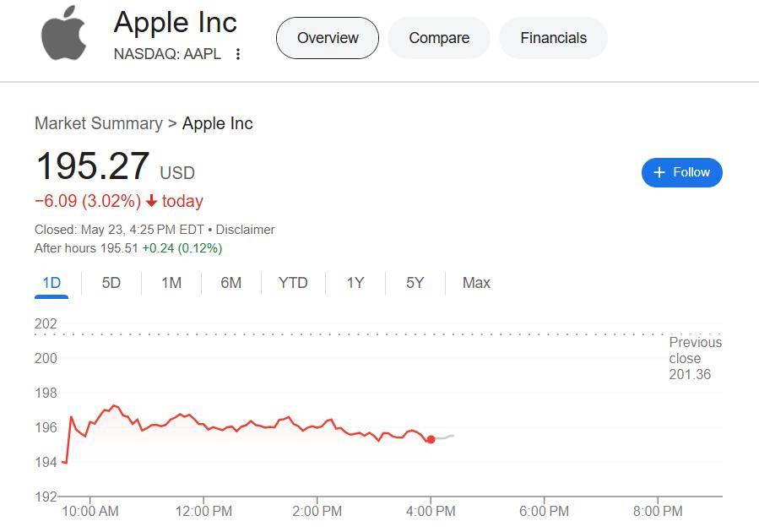Show the 1M chart range
Viewport: 759px width, 532px height.
pyautogui.click(x=171, y=283)
